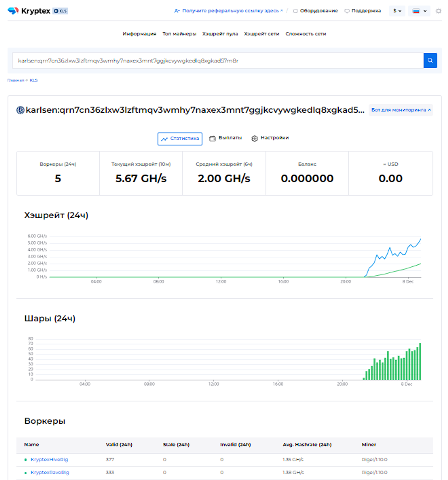This screenshot has height=480, width=448.
Task: Go to Хэшрейт пула section
Action: pyautogui.click(x=220, y=34)
